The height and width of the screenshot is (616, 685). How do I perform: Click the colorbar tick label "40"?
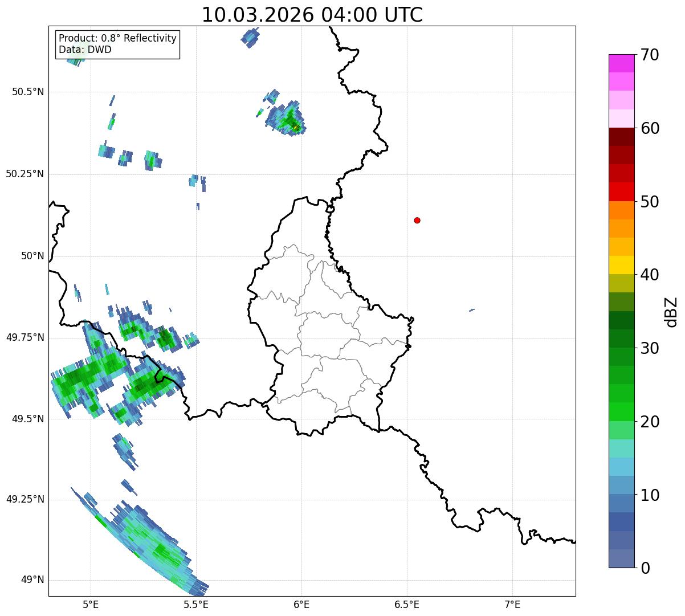tap(649, 275)
